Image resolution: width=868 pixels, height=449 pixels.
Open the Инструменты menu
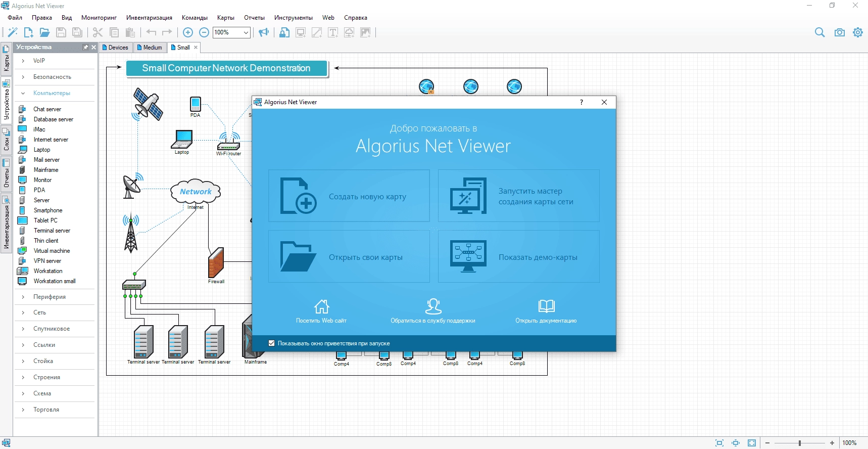coord(294,18)
